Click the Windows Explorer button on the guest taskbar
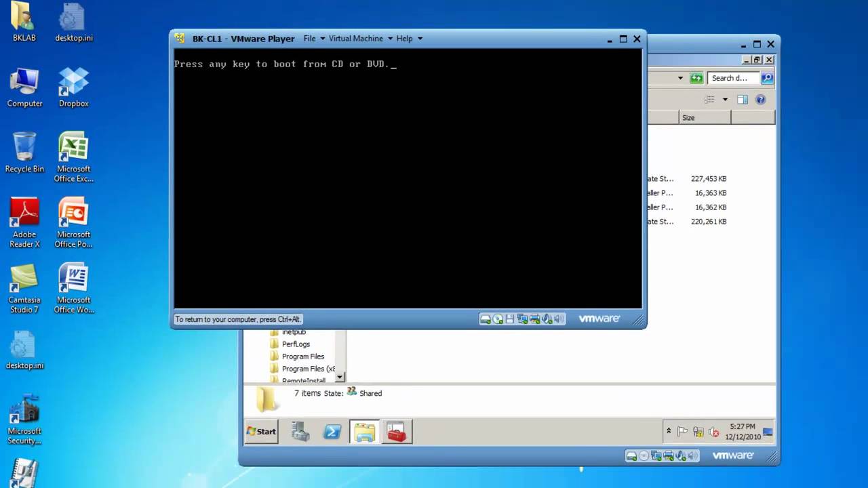Screen dimensions: 868x488 [x=364, y=432]
